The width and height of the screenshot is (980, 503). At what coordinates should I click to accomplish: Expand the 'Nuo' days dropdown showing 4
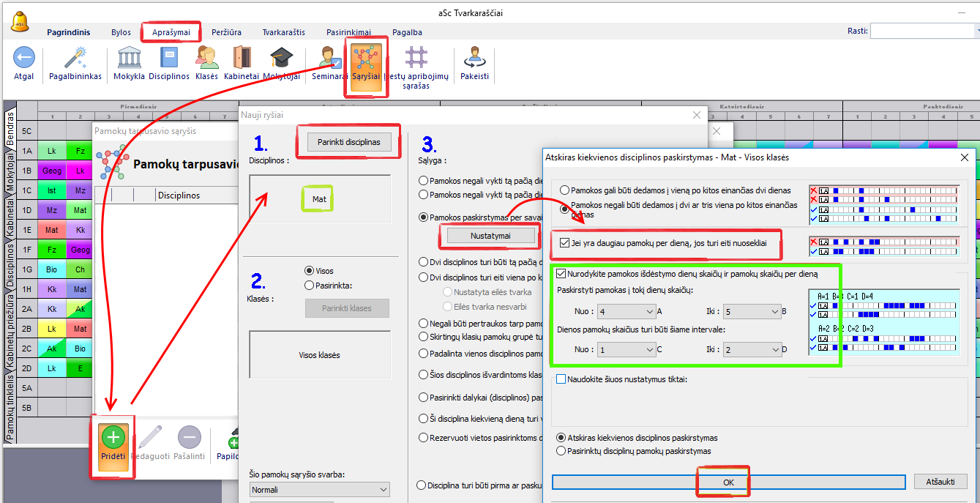[626, 311]
